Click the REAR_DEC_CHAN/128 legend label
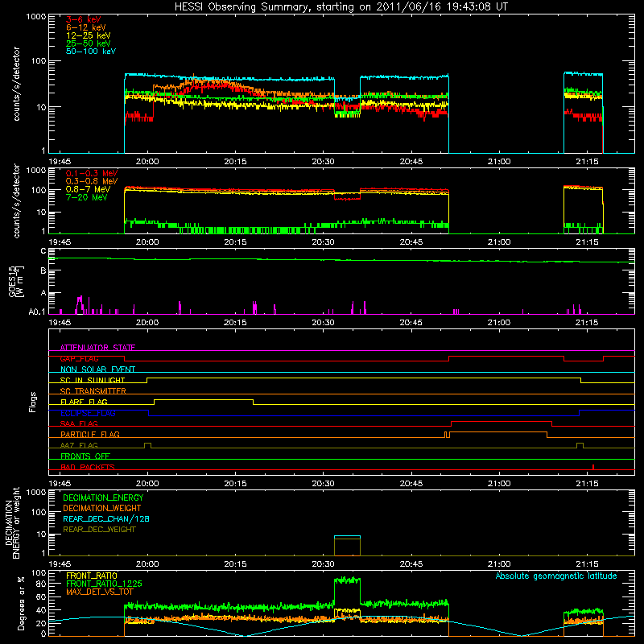 pyautogui.click(x=106, y=518)
